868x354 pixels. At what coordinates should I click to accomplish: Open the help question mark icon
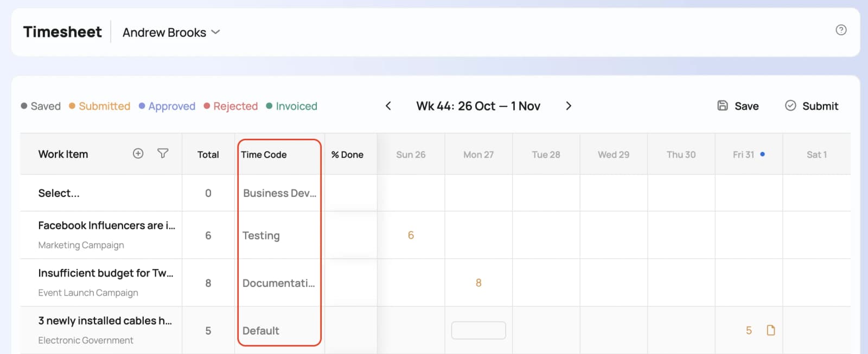coord(841,30)
